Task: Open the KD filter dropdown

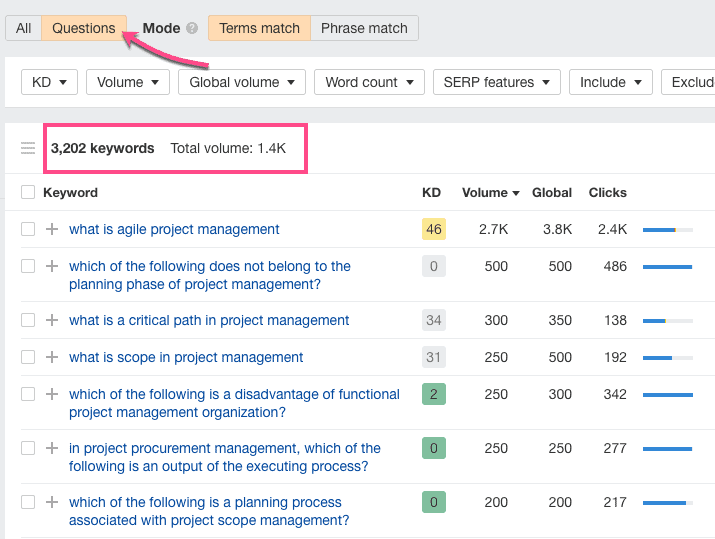Action: click(x=49, y=82)
